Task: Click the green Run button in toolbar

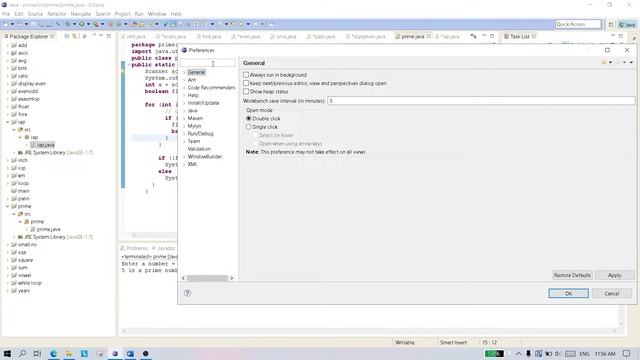Action: tap(82, 24)
